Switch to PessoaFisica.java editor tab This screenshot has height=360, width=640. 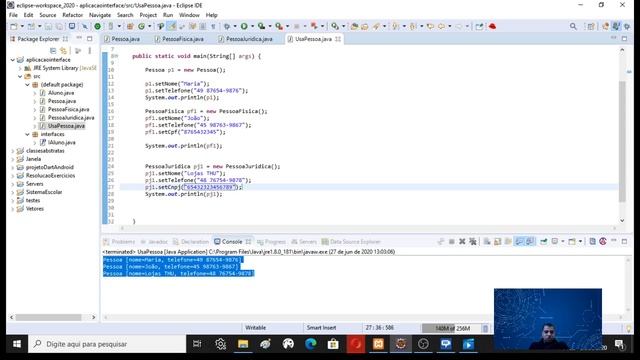(x=179, y=39)
